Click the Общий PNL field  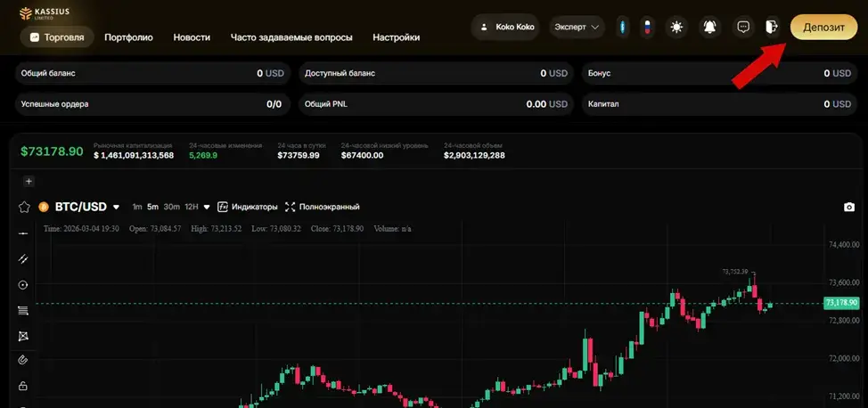[x=436, y=104]
